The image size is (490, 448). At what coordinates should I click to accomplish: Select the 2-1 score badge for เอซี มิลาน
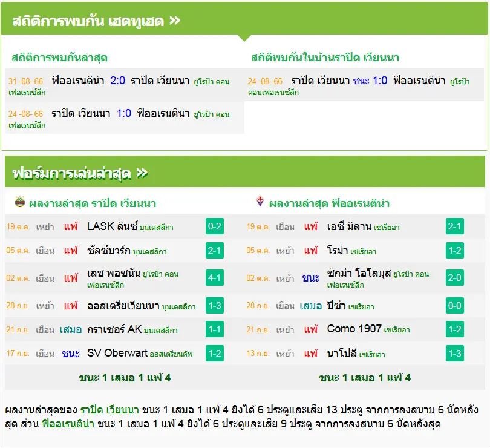(x=455, y=226)
